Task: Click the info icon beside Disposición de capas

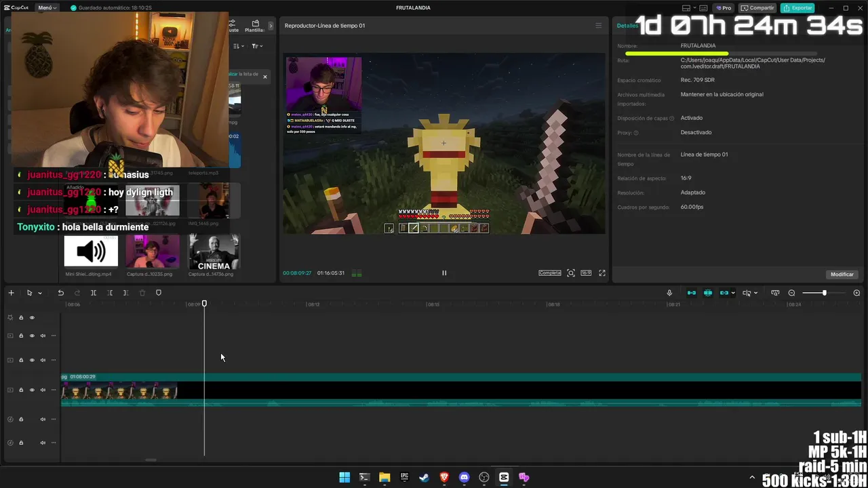Action: 672,119
